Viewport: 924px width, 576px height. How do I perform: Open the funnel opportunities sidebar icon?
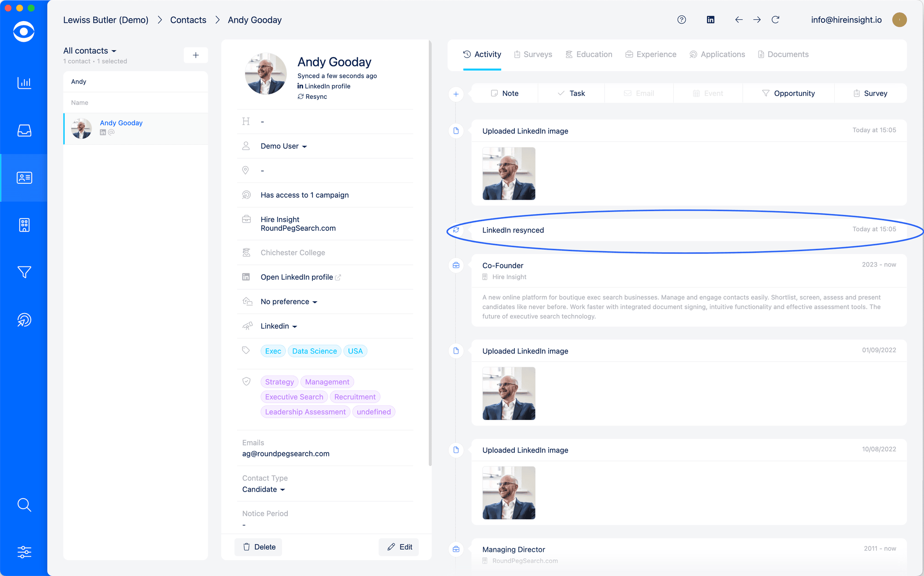click(x=24, y=272)
